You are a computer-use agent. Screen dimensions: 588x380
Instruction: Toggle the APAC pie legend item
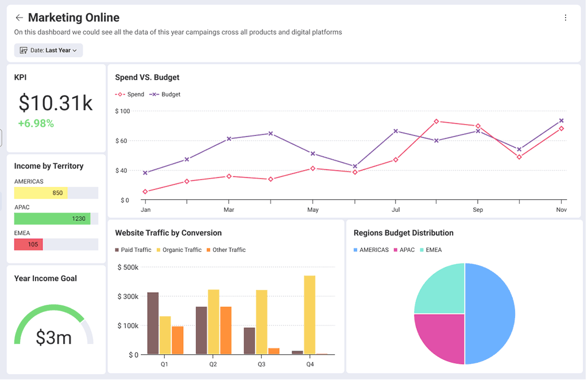405,250
